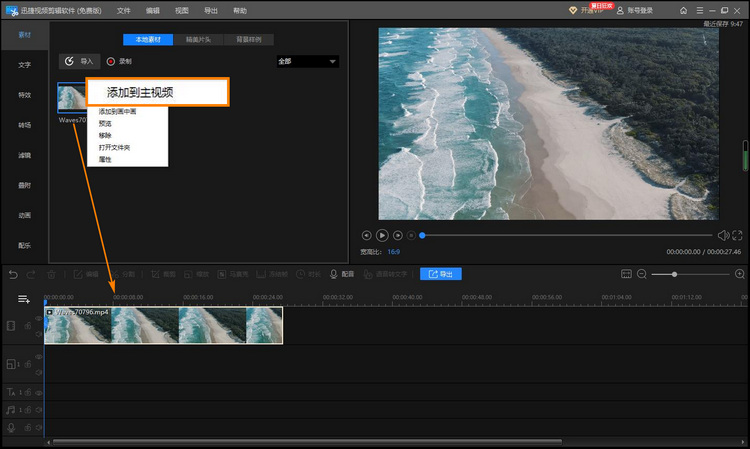The height and width of the screenshot is (449, 750).
Task: Click the 账号登录 account login button
Action: tap(635, 11)
